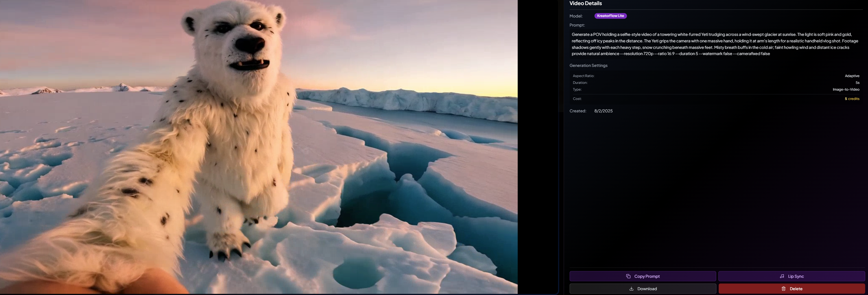Click the Generation Settings heading
This screenshot has width=868, height=295.
588,65
